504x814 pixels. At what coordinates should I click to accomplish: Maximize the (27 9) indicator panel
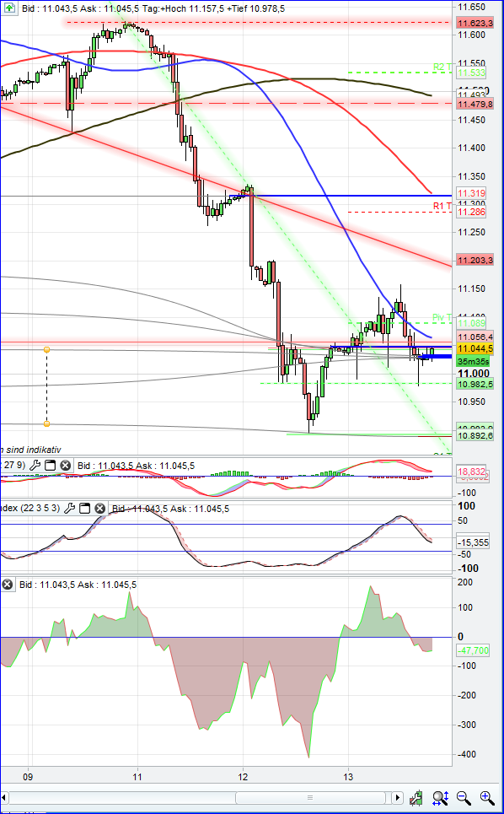pyautogui.click(x=50, y=466)
